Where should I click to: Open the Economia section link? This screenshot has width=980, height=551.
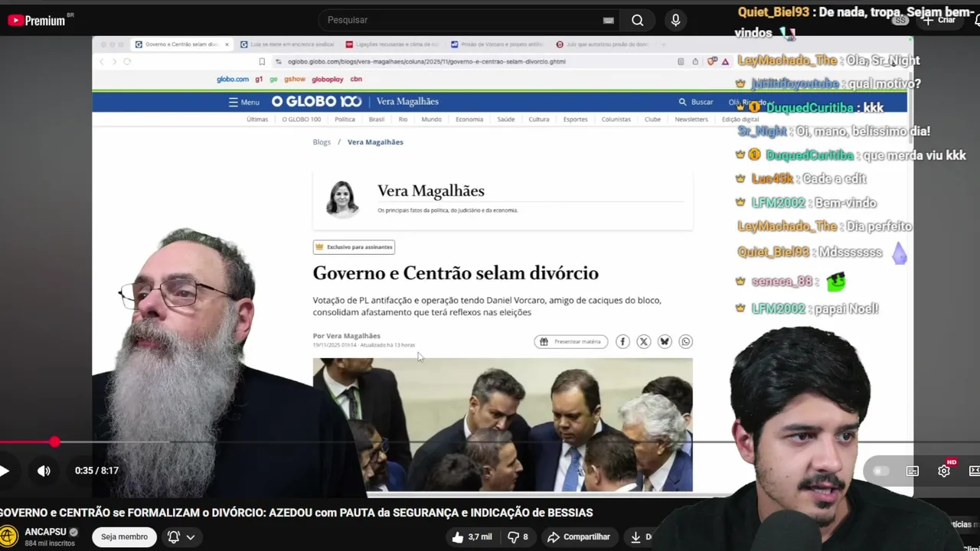(469, 119)
